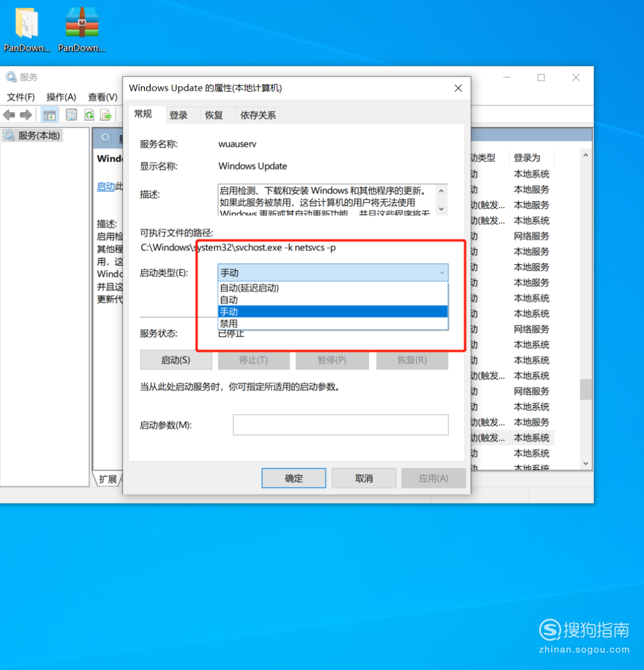This screenshot has height=670, width=644.
Task: Click the Services window title gear icon
Action: click(11, 77)
